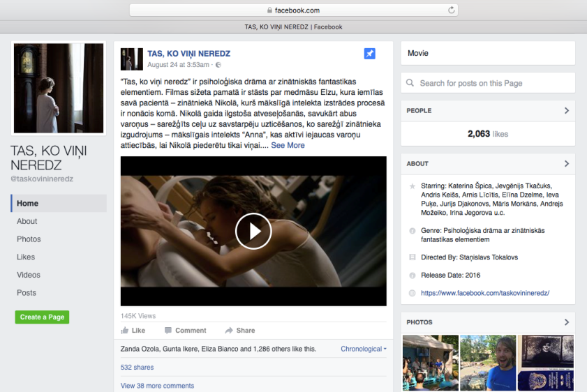This screenshot has width=587, height=392.
Task: Click the Release Date: 2016 text
Action: point(450,276)
